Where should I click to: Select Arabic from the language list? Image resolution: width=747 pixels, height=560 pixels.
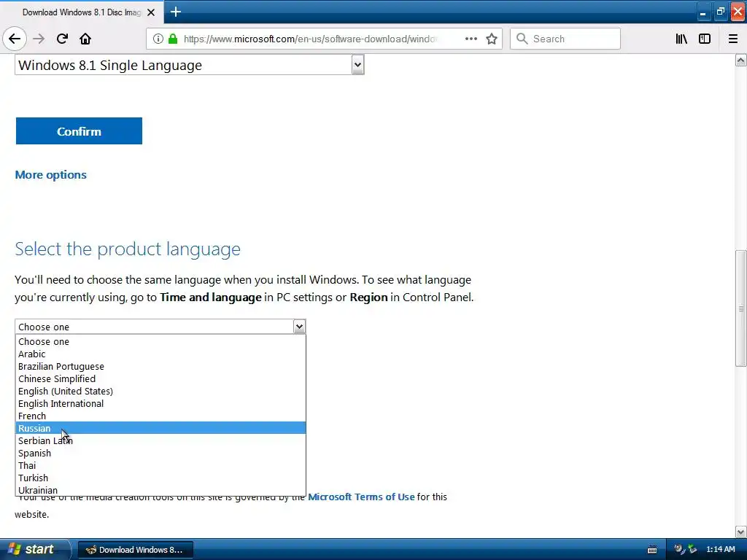(x=160, y=354)
